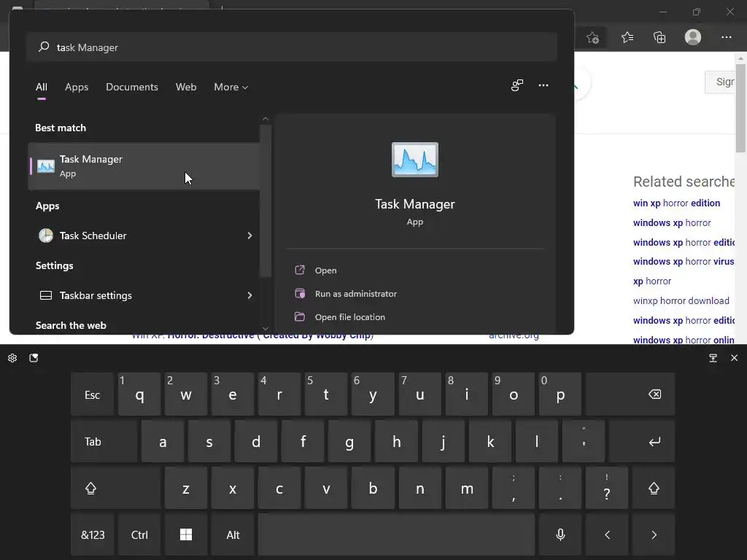
Task: Tap the right Shift key
Action: [654, 488]
